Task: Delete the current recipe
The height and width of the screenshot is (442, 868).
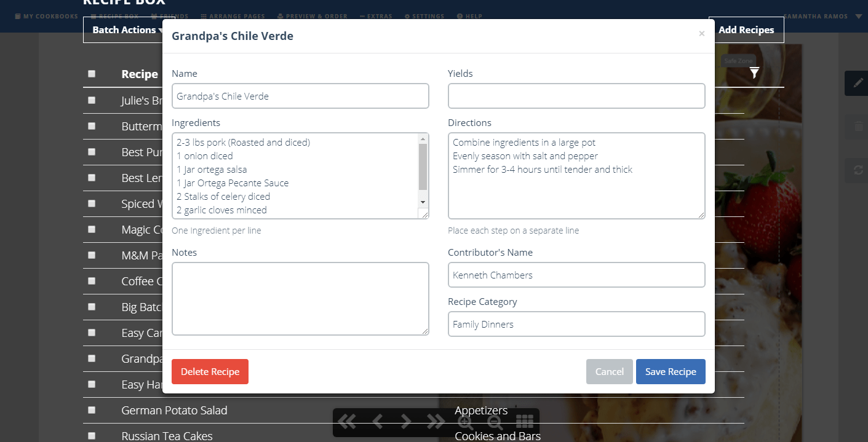Action: click(x=210, y=371)
